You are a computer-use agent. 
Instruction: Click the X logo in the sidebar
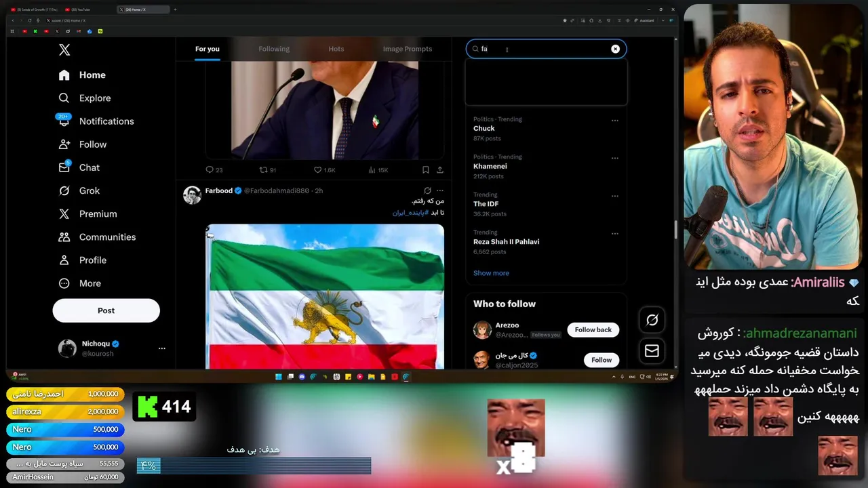coord(64,49)
